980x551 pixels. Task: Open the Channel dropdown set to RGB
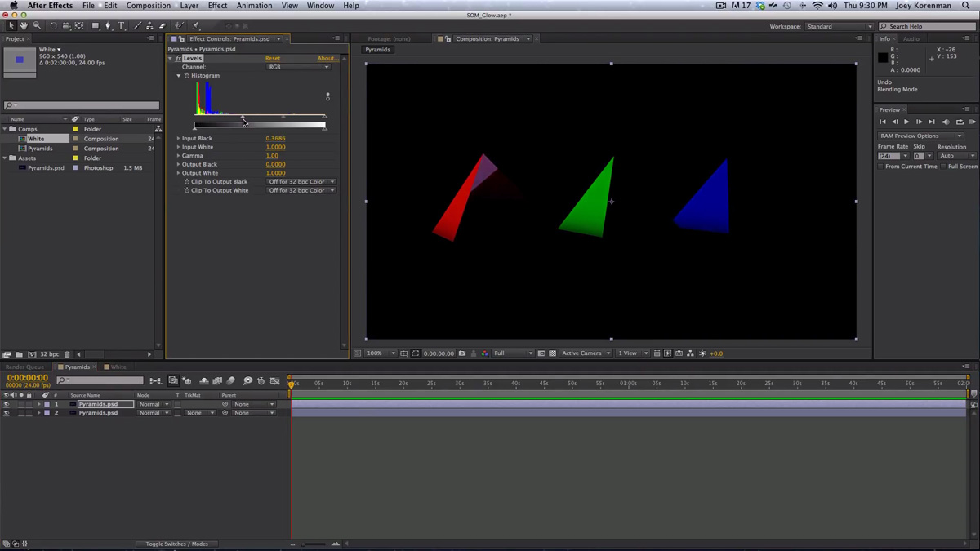(x=299, y=66)
